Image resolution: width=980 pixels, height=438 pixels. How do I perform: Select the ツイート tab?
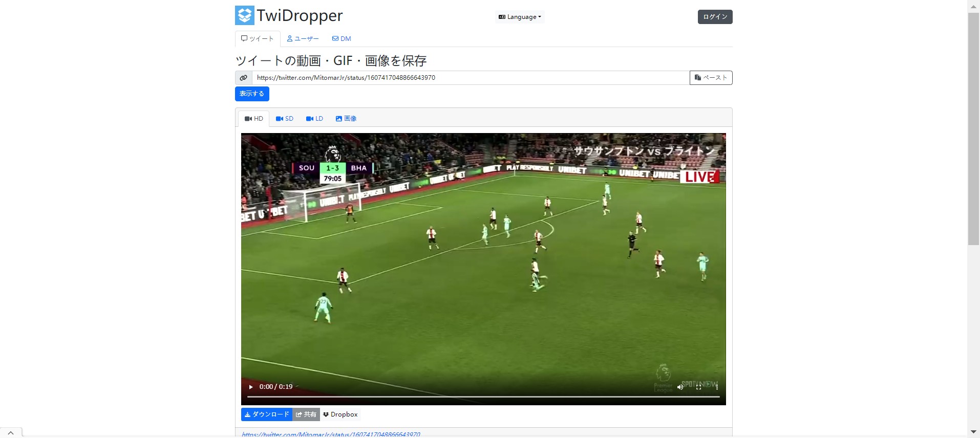258,39
